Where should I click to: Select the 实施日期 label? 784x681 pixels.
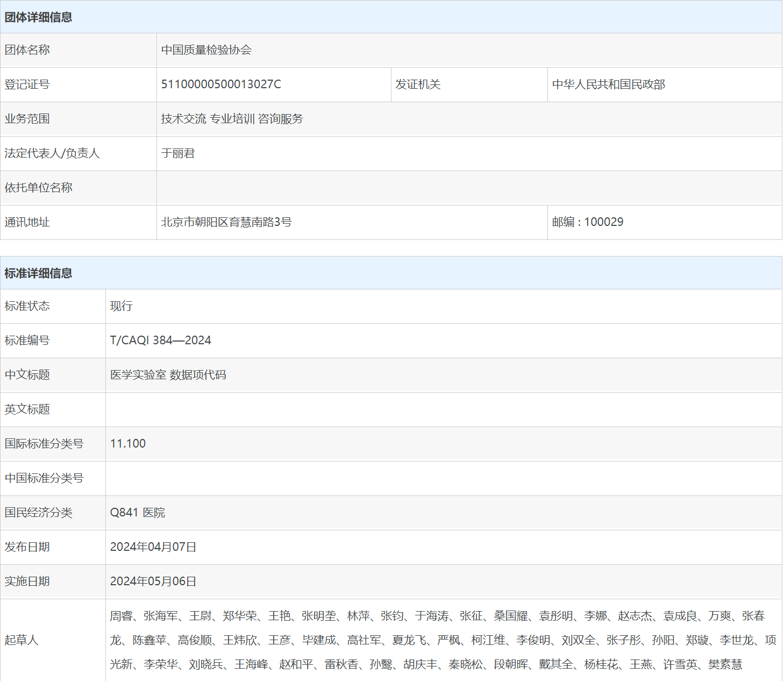pos(27,581)
